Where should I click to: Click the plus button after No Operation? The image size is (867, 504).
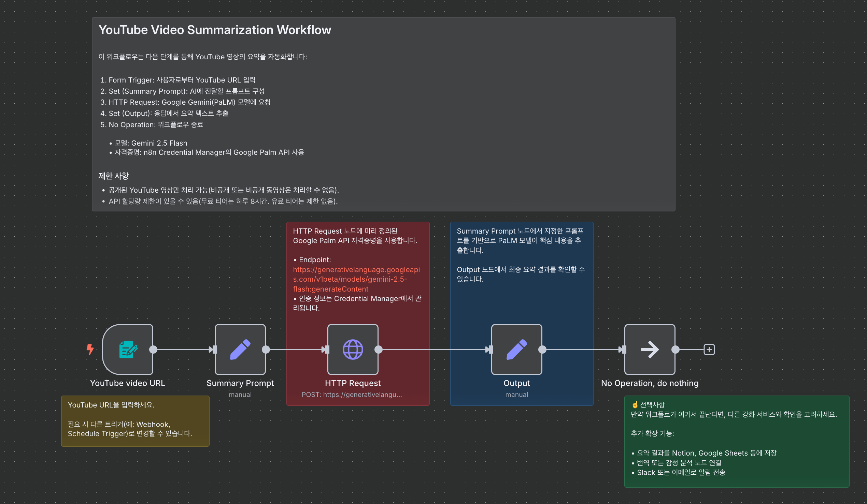pos(709,349)
